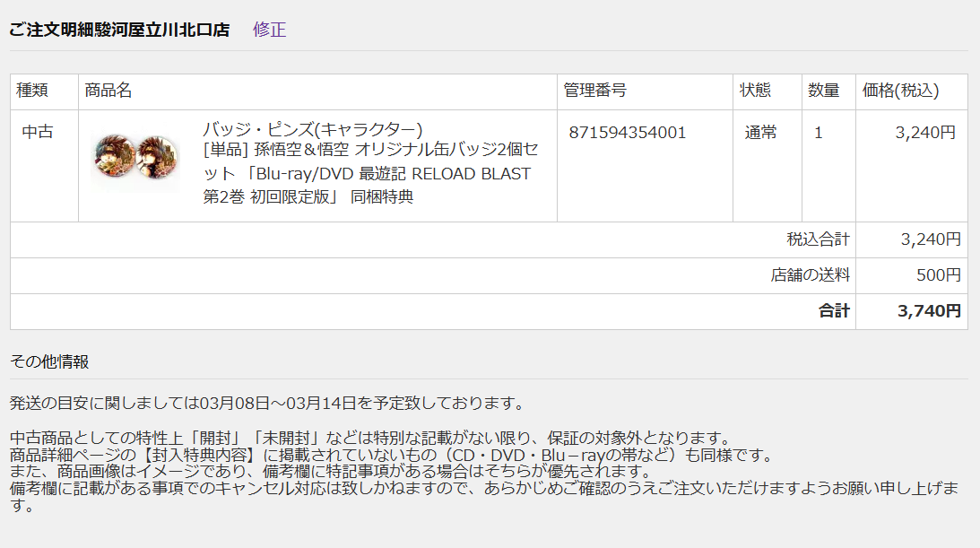Viewport: 980px width, 548px height.
Task: Click the 店舗の送料 label
Action: click(x=810, y=275)
